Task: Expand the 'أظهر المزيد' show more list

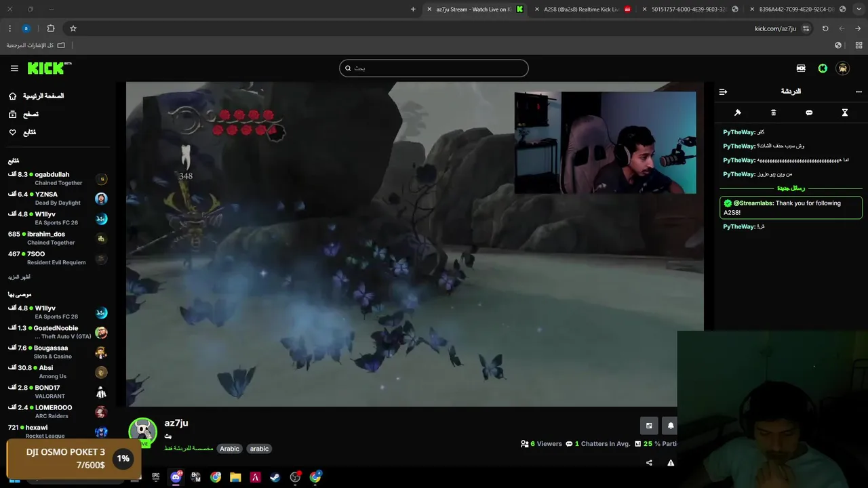Action: click(x=19, y=277)
